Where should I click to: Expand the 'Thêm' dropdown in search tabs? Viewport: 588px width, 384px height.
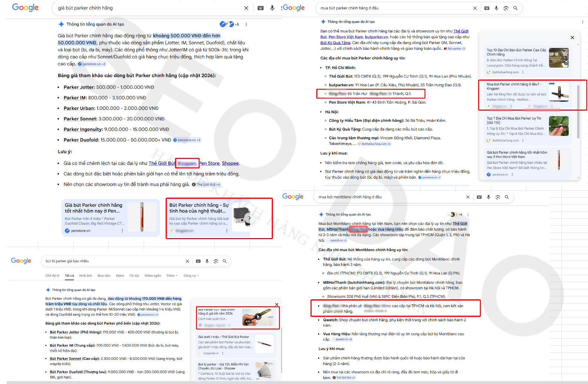(171, 276)
